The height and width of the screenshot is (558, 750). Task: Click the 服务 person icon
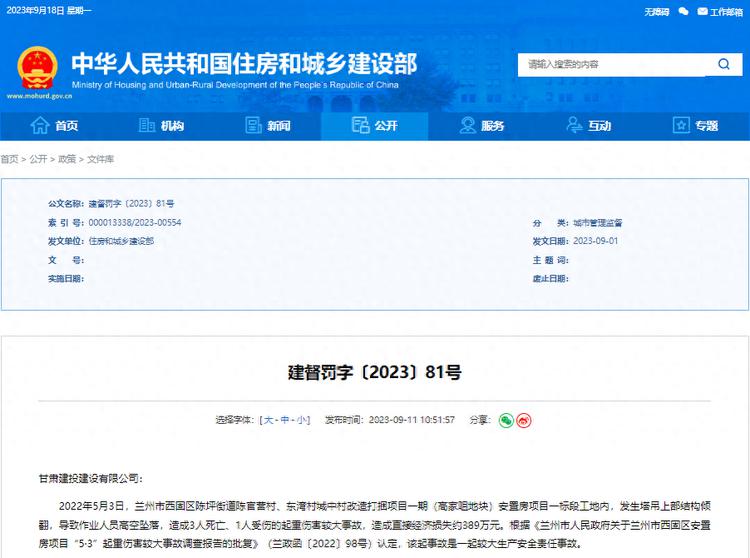(x=467, y=125)
